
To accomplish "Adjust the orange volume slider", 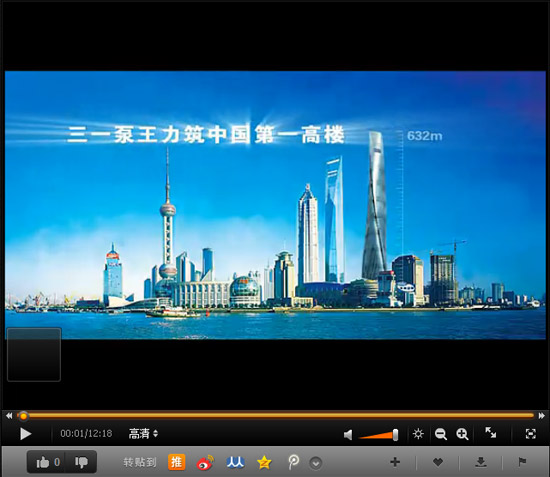I will (378, 435).
